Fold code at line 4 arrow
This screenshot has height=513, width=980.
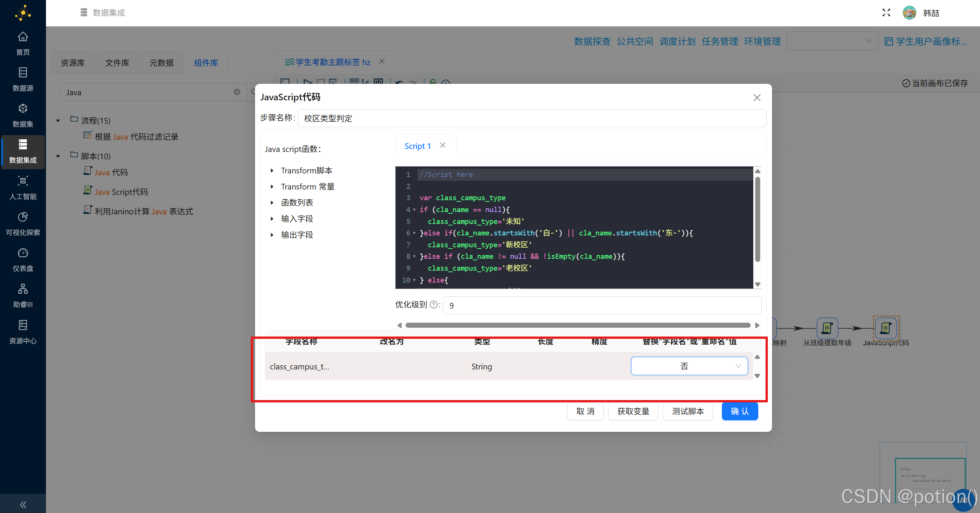pos(414,210)
